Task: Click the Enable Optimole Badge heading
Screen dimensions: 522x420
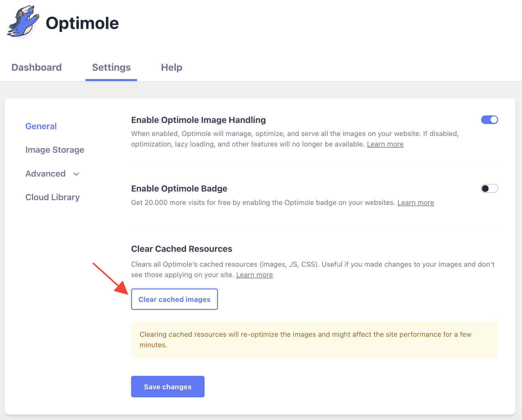Action: pyautogui.click(x=179, y=189)
